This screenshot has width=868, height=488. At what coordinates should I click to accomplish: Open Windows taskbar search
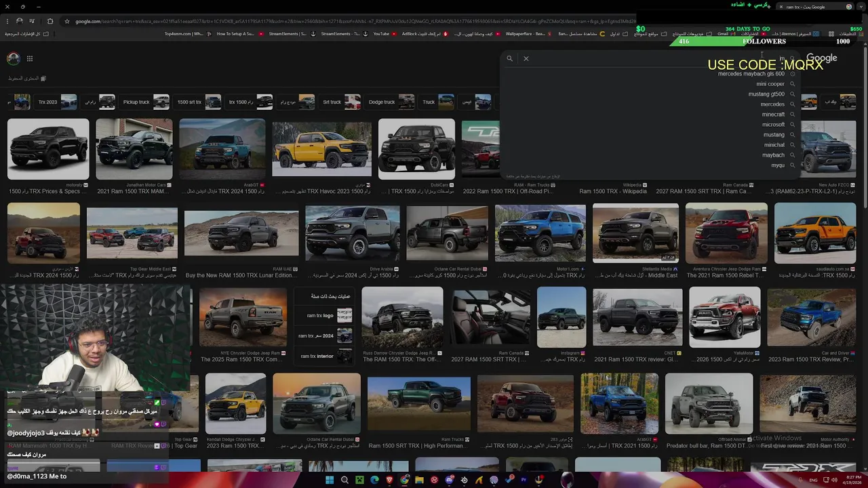click(344, 481)
